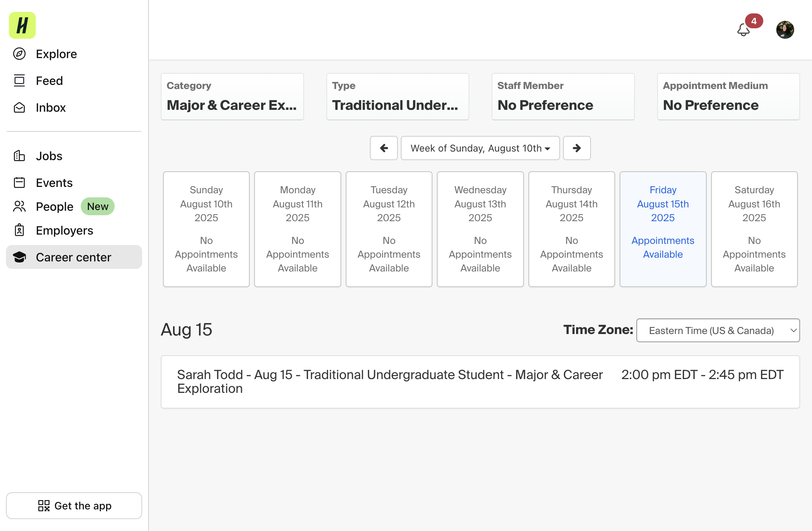Click the People icon in sidebar
Image resolution: width=812 pixels, height=531 pixels.
tap(19, 207)
